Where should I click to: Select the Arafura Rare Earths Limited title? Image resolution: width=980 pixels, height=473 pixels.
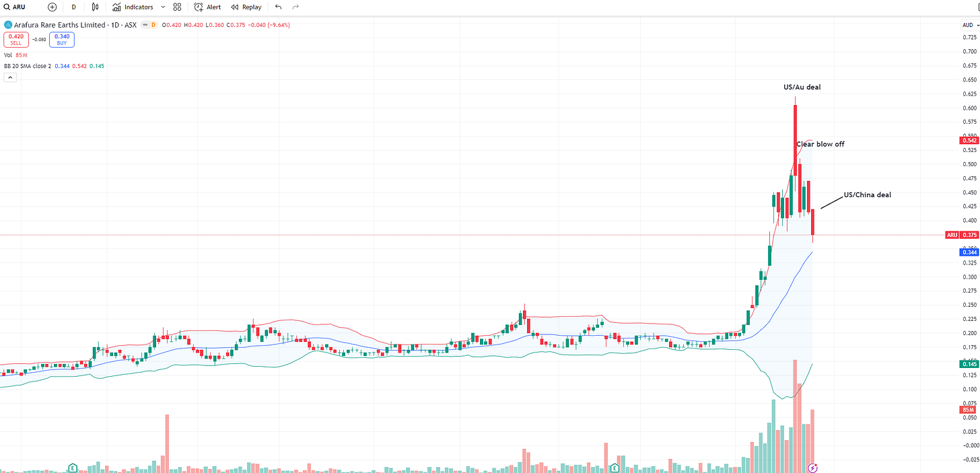tap(60, 25)
